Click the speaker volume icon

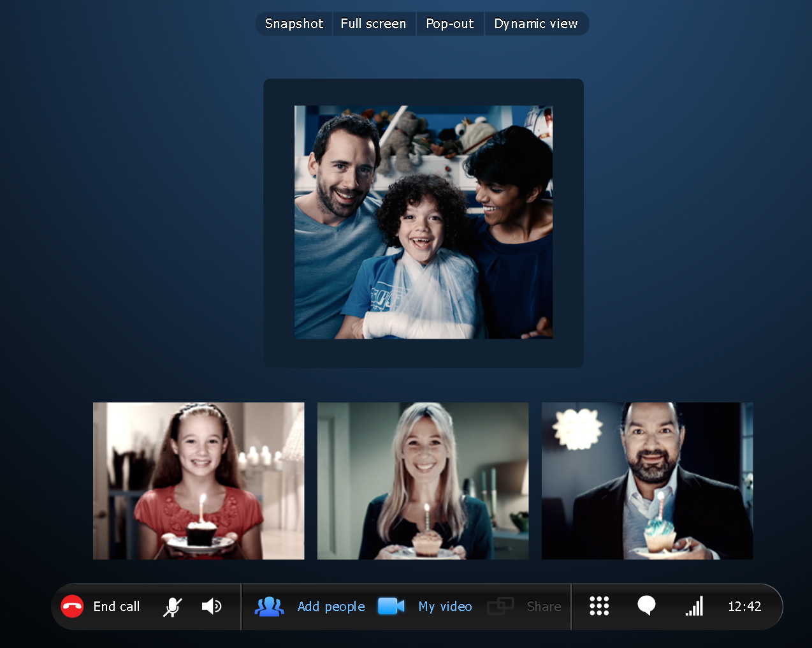point(212,606)
